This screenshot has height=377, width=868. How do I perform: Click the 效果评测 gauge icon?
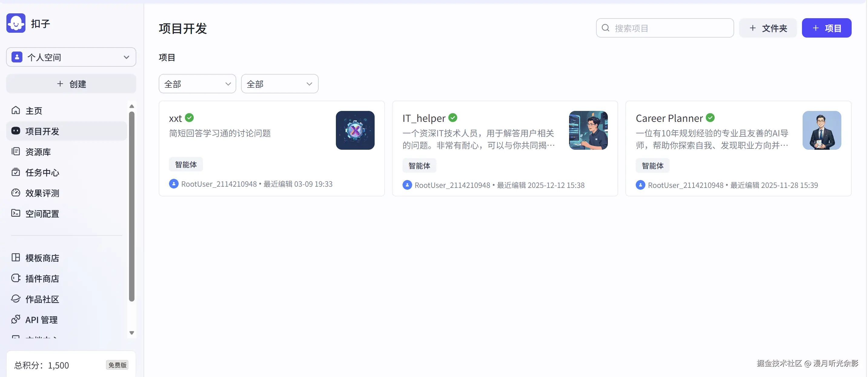tap(16, 192)
